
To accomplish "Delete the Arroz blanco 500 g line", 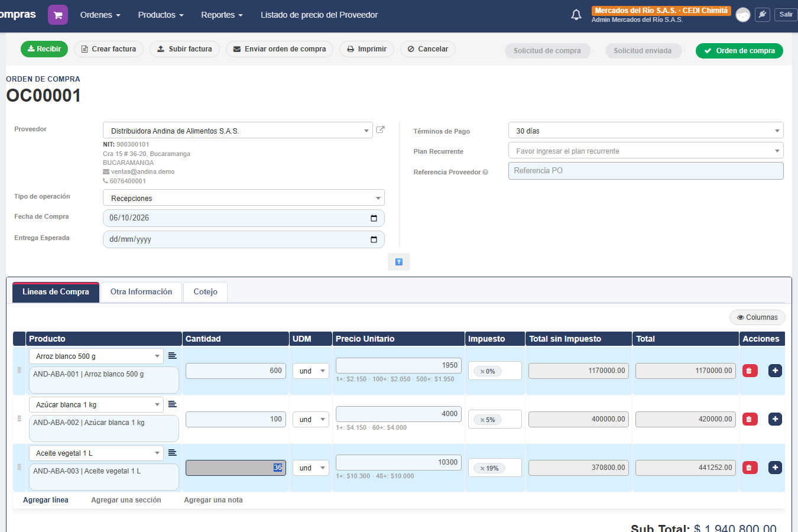I will click(x=750, y=371).
